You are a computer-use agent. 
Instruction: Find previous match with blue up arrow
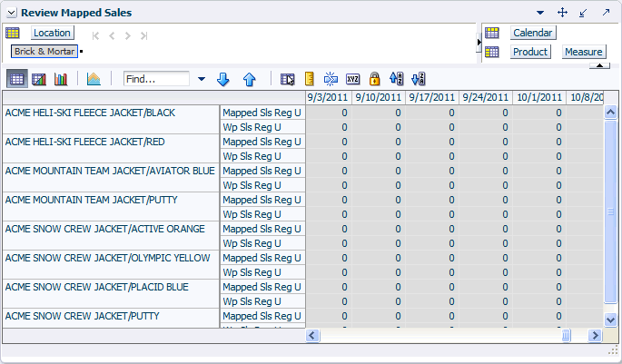(249, 79)
